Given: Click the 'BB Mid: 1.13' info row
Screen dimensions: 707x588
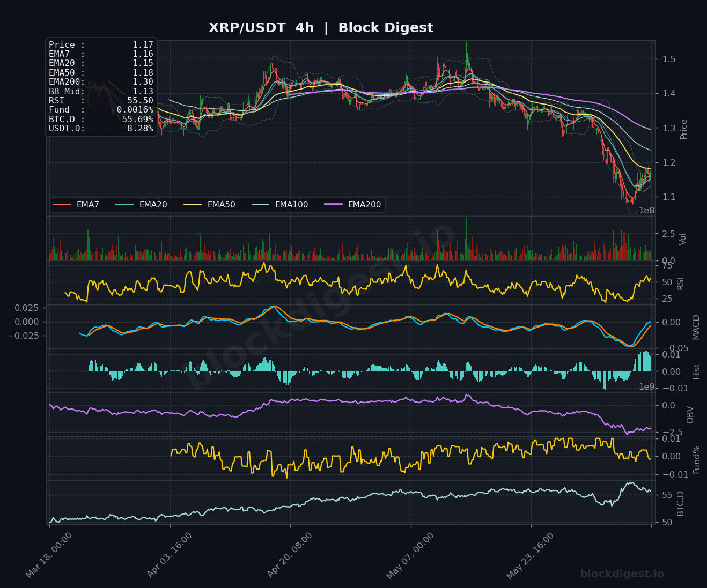Looking at the screenshot, I should pyautogui.click(x=101, y=92).
